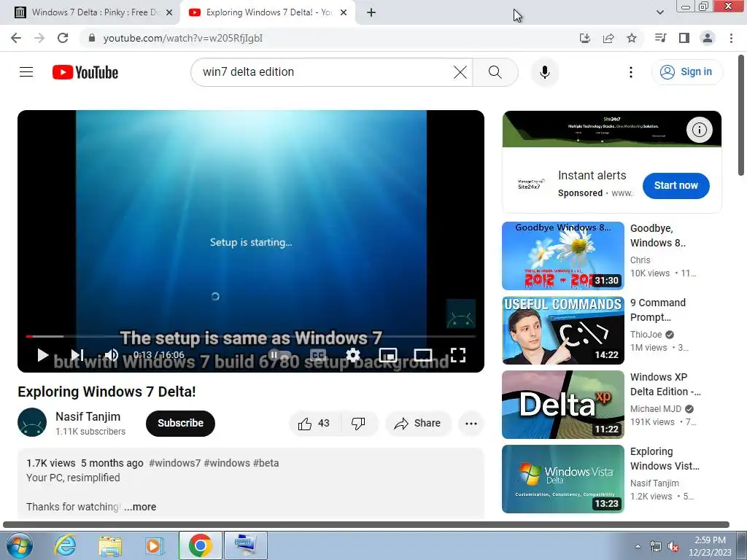Play the video
Image resolution: width=747 pixels, height=560 pixels.
pyautogui.click(x=43, y=355)
